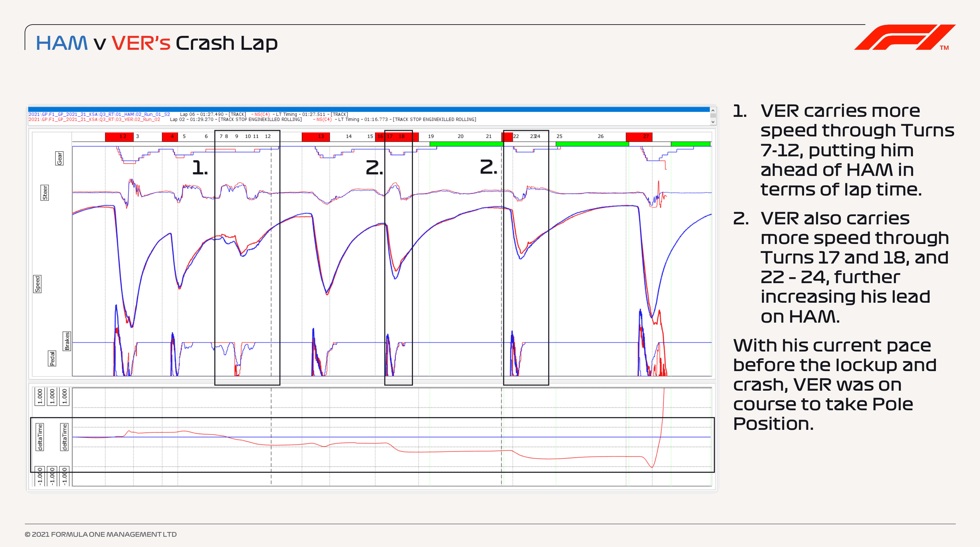
Task: Select the VER run file entry
Action: click(94, 119)
